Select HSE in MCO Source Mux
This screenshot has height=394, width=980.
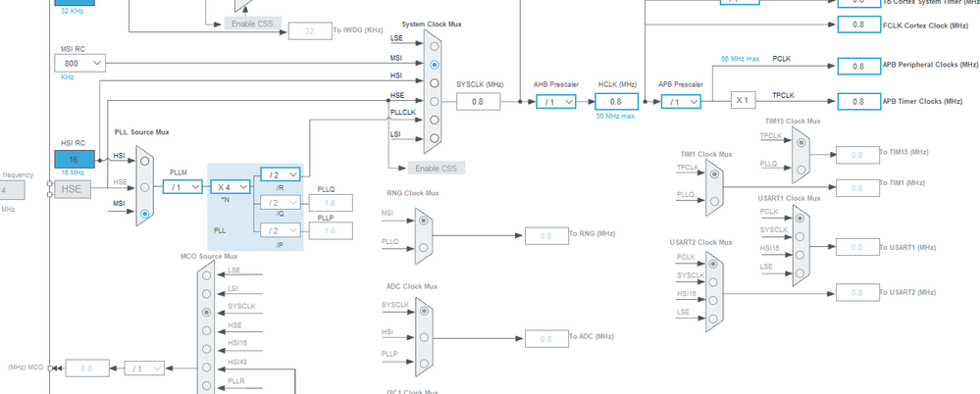(x=207, y=330)
